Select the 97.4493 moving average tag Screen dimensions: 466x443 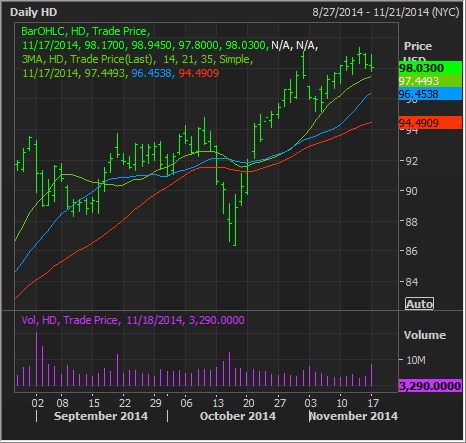(x=430, y=81)
